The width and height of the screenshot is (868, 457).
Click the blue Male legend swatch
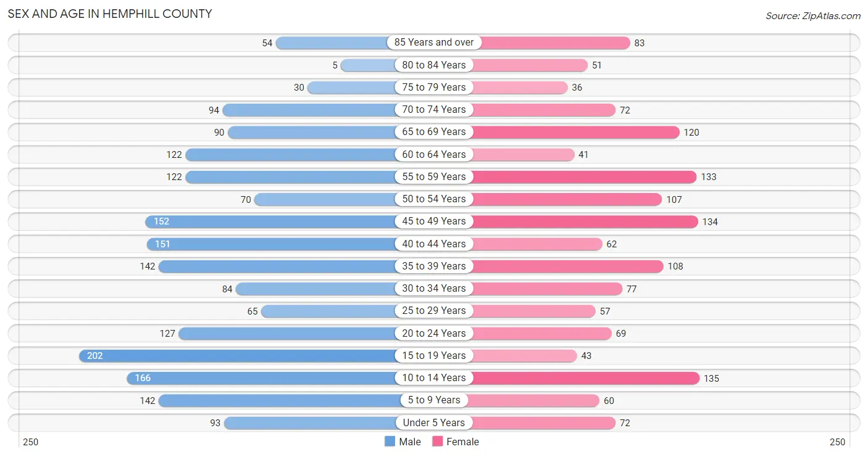tap(390, 442)
